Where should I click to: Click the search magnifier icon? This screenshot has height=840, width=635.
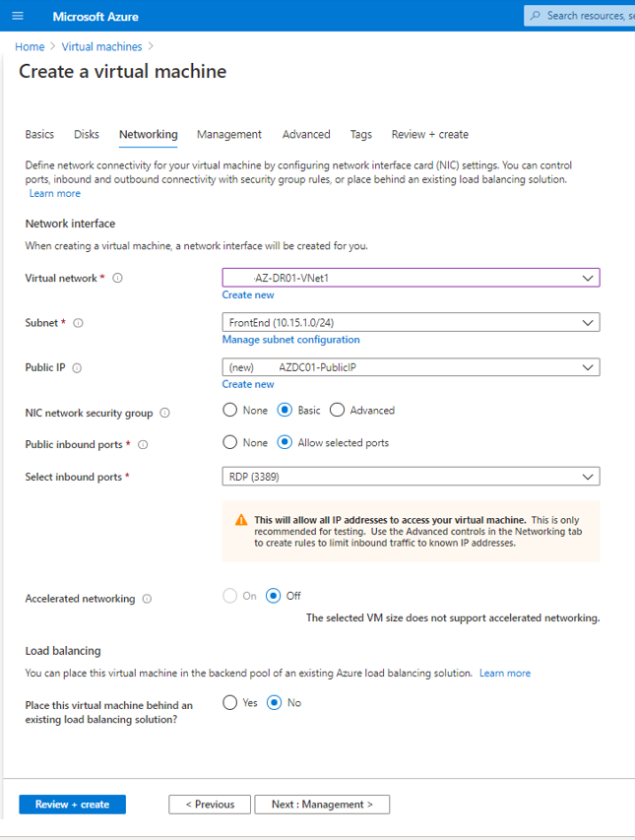pos(535,16)
